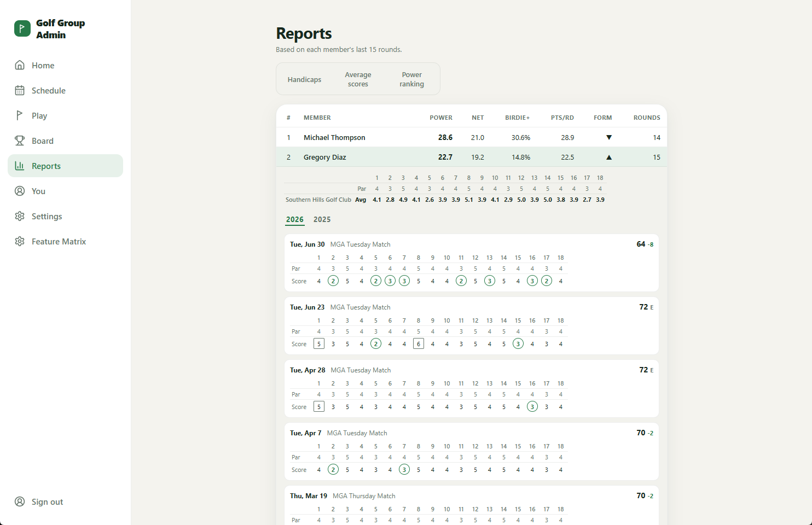Click Gregory Diaz's rounds count 15
The image size is (812, 525).
(657, 157)
